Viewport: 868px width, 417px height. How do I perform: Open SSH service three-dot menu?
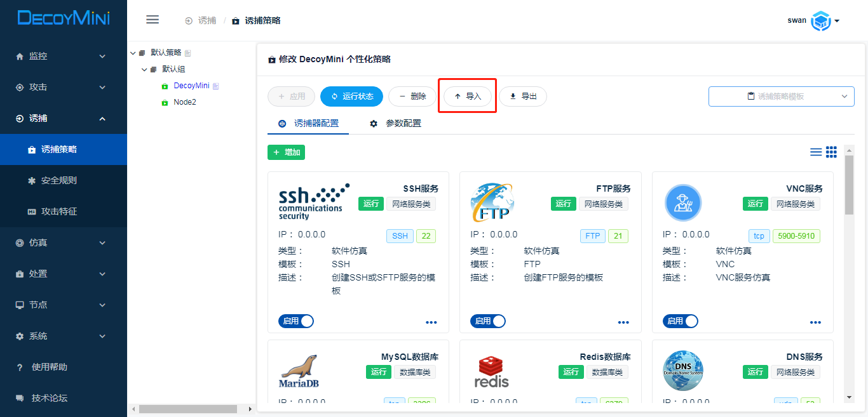coord(431,322)
